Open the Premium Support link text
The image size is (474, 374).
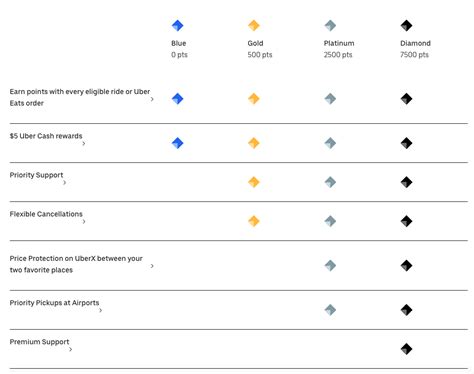pyautogui.click(x=39, y=342)
